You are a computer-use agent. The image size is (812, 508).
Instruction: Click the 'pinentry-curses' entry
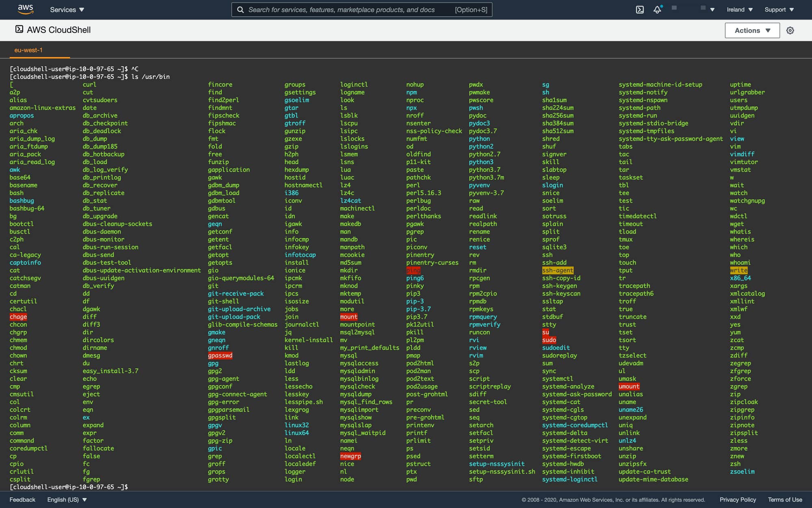click(432, 263)
